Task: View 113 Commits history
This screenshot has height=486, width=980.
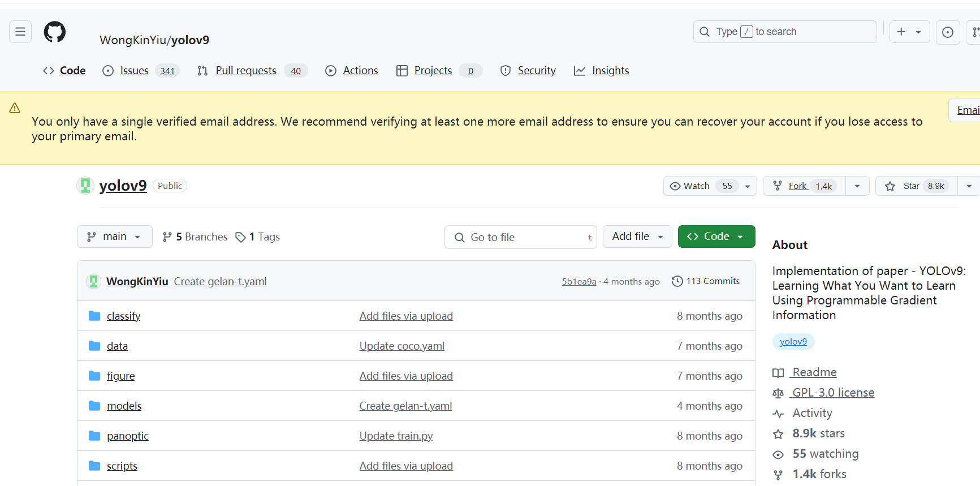Action: point(706,281)
